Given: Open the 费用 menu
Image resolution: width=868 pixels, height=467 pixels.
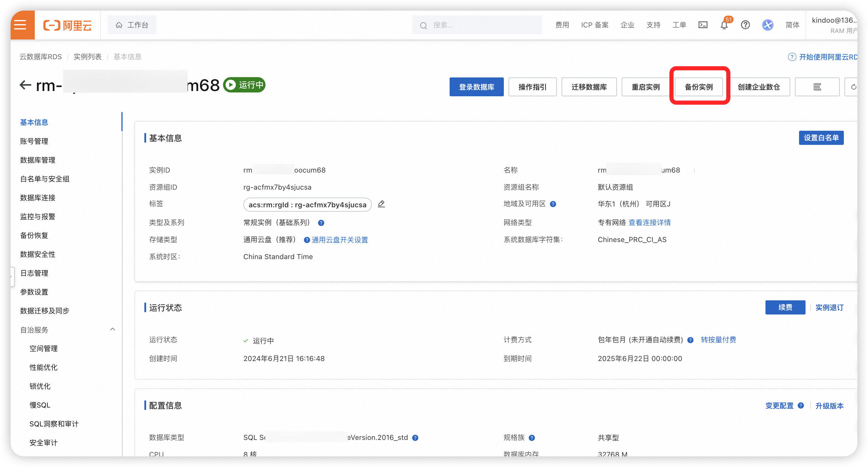Looking at the screenshot, I should point(562,25).
